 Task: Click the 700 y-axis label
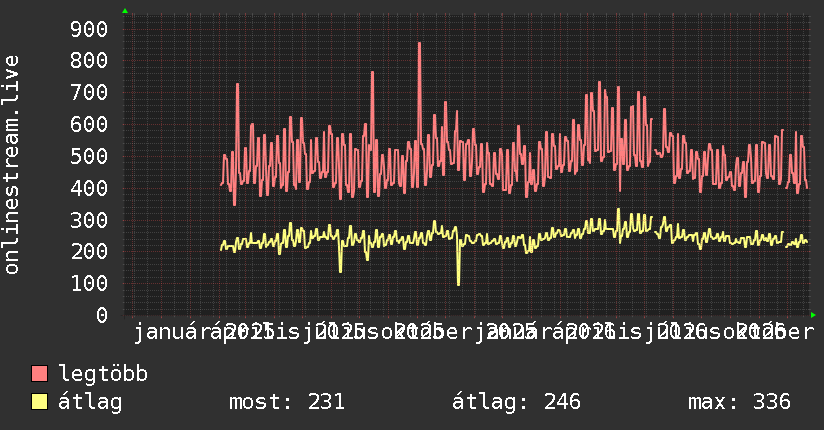89,93
